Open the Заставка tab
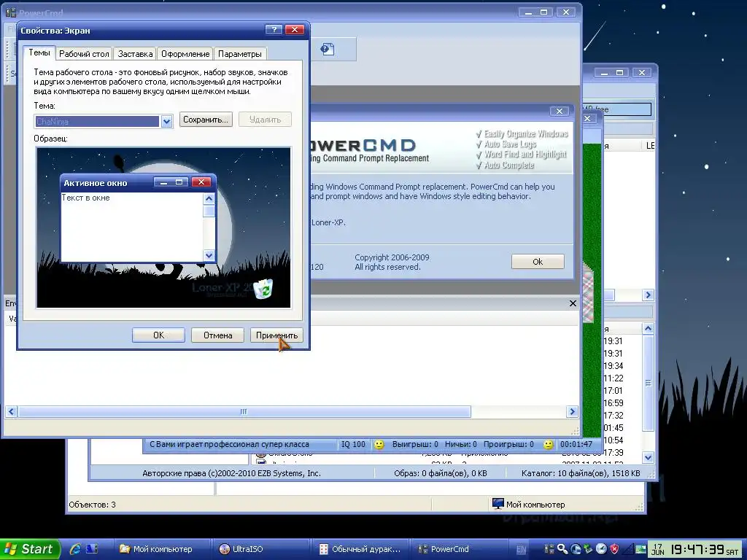 point(135,54)
